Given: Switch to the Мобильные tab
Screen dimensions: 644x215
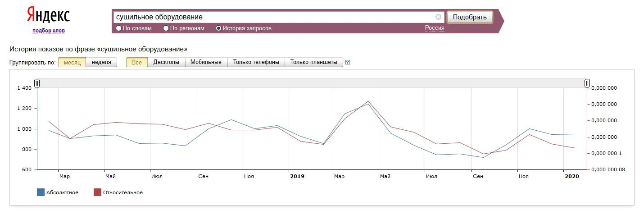Looking at the screenshot, I should (x=206, y=62).
